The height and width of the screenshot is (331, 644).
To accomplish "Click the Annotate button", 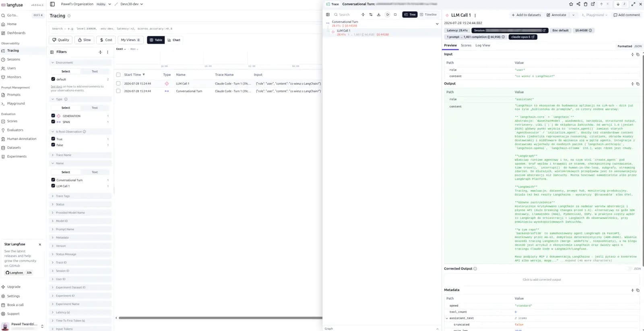I will pyautogui.click(x=556, y=15).
